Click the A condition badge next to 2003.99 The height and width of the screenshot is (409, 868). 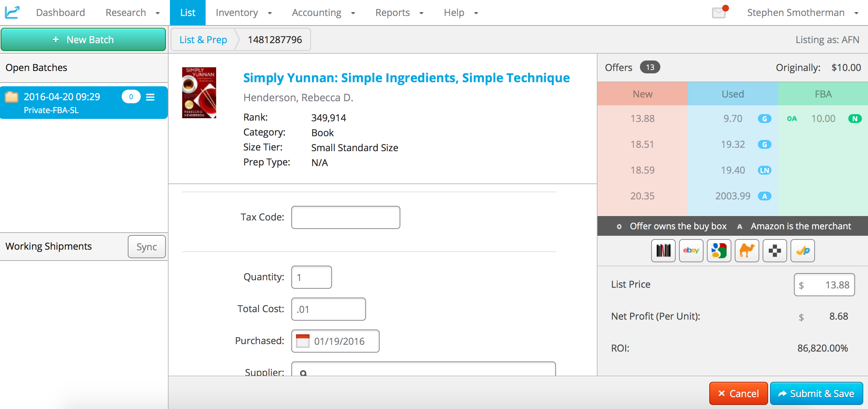coord(764,196)
